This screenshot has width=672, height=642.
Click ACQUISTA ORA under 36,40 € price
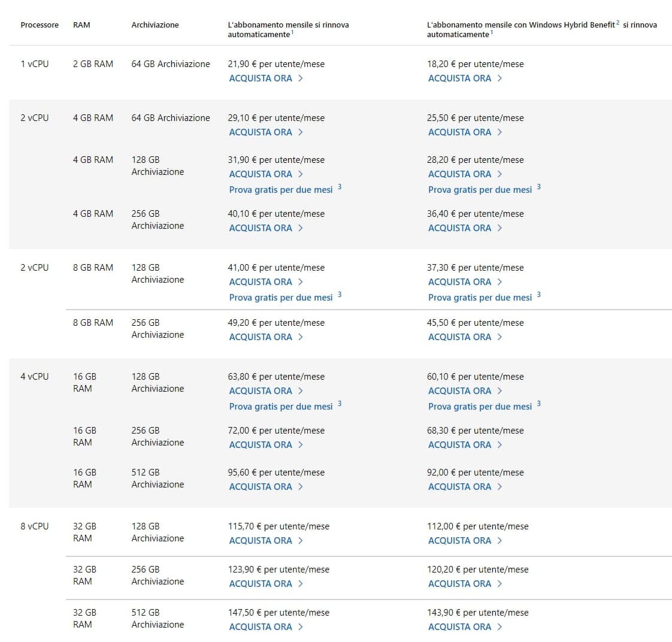459,228
